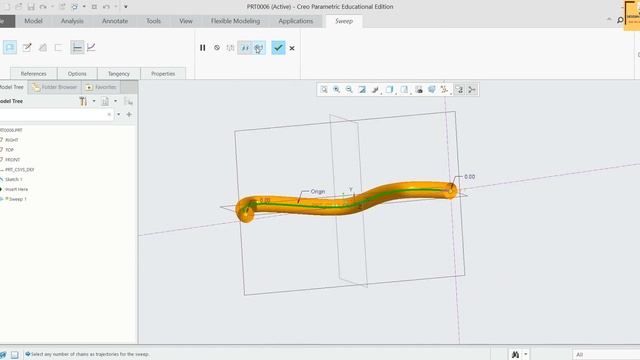The image size is (640, 360).
Task: Switch to the Tools ribbon tab
Action: click(x=153, y=21)
